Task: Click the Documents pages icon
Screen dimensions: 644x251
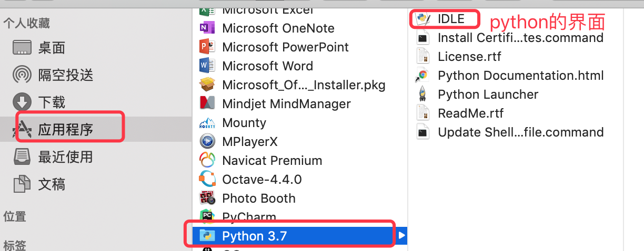Action: pyautogui.click(x=22, y=184)
